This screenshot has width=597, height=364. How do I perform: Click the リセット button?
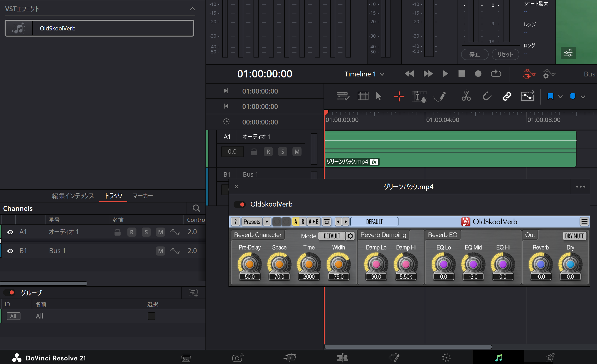tap(505, 54)
